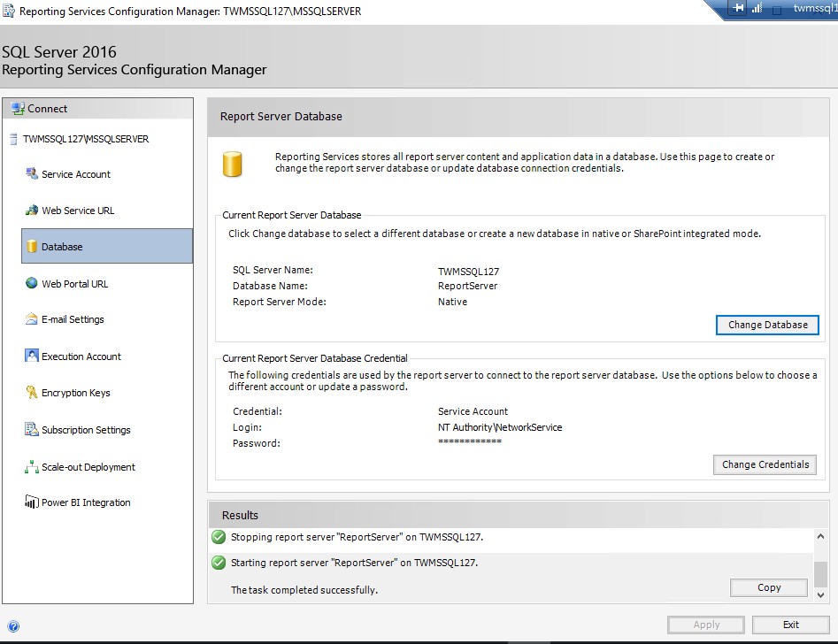
Task: Click Database Name value ReportServer
Action: coord(467,286)
